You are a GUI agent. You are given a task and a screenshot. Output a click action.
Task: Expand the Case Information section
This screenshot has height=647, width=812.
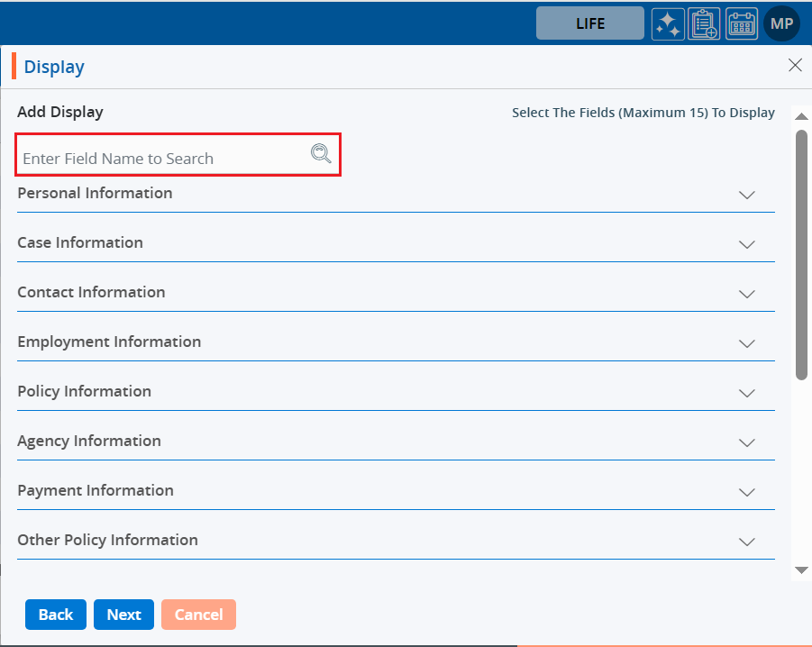click(x=746, y=244)
